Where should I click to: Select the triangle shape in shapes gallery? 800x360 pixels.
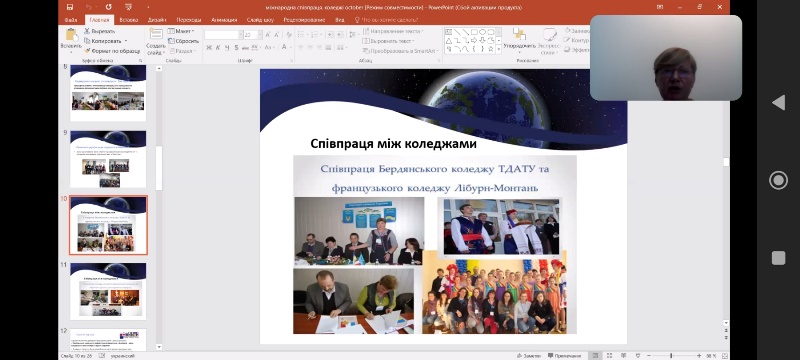click(449, 40)
